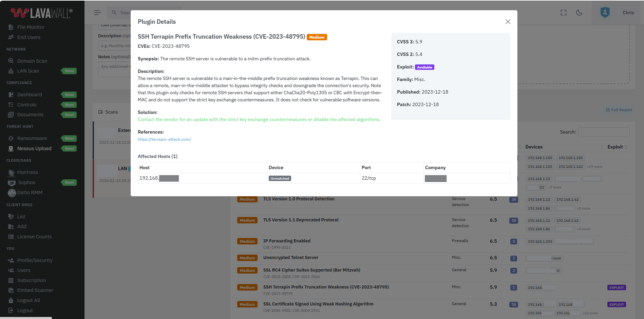
Task: Expand the +29 more devices list
Action: click(x=594, y=166)
